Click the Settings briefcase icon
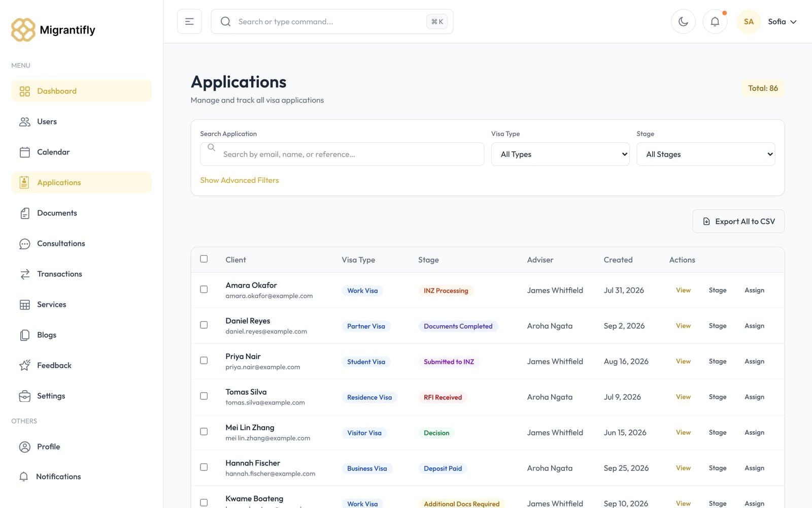812x508 pixels. [x=24, y=396]
